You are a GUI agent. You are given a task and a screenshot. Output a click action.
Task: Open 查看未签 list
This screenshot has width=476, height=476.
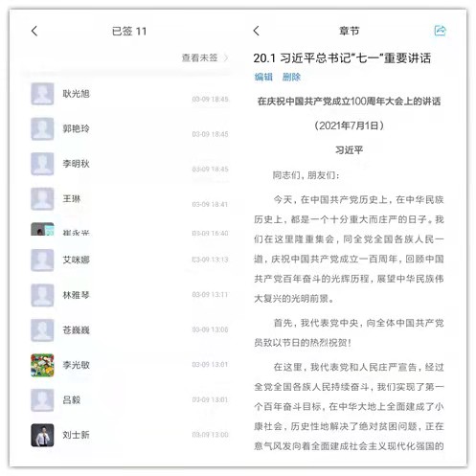tap(200, 57)
